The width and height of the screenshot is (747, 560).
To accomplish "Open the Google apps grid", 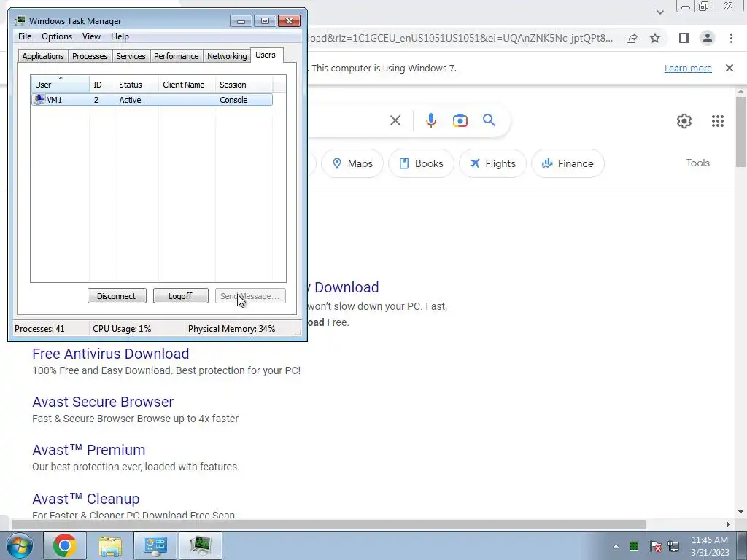I will point(718,121).
